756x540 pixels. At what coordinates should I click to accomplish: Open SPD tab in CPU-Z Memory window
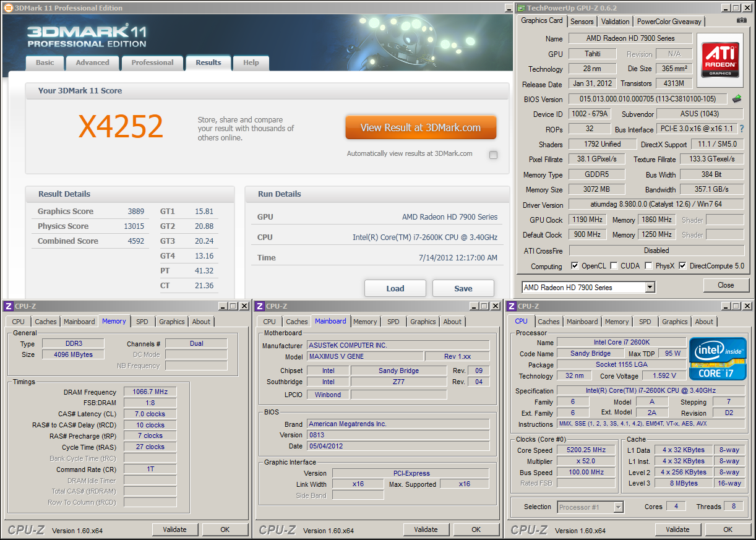[142, 322]
